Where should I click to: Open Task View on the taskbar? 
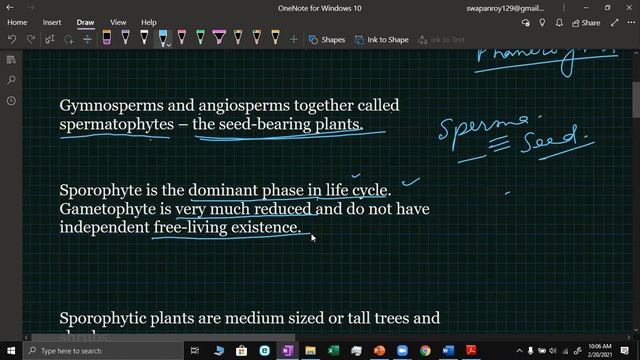[195, 351]
